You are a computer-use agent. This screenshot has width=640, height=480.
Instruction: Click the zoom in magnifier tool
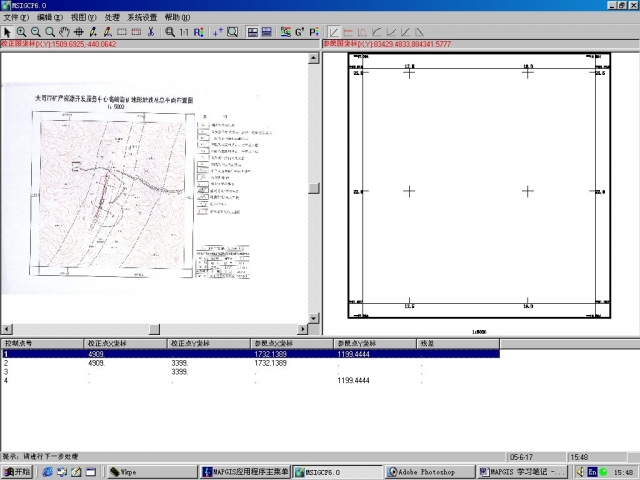22,32
